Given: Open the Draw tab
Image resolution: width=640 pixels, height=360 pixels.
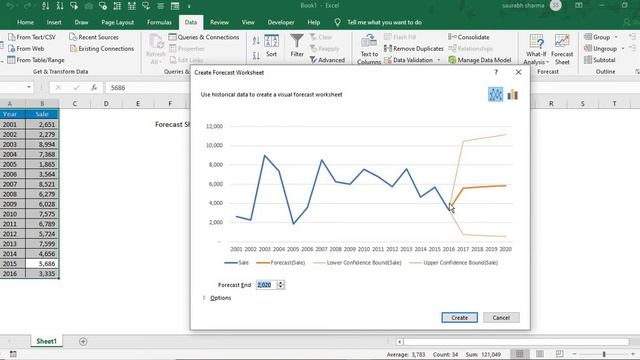Looking at the screenshot, I should pos(81,22).
